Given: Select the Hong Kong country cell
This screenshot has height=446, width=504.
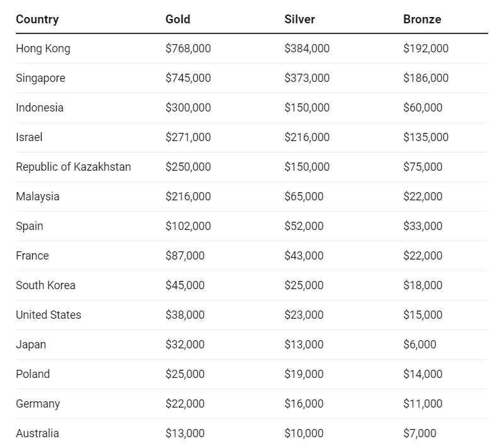Looking at the screenshot, I should click(x=43, y=49).
